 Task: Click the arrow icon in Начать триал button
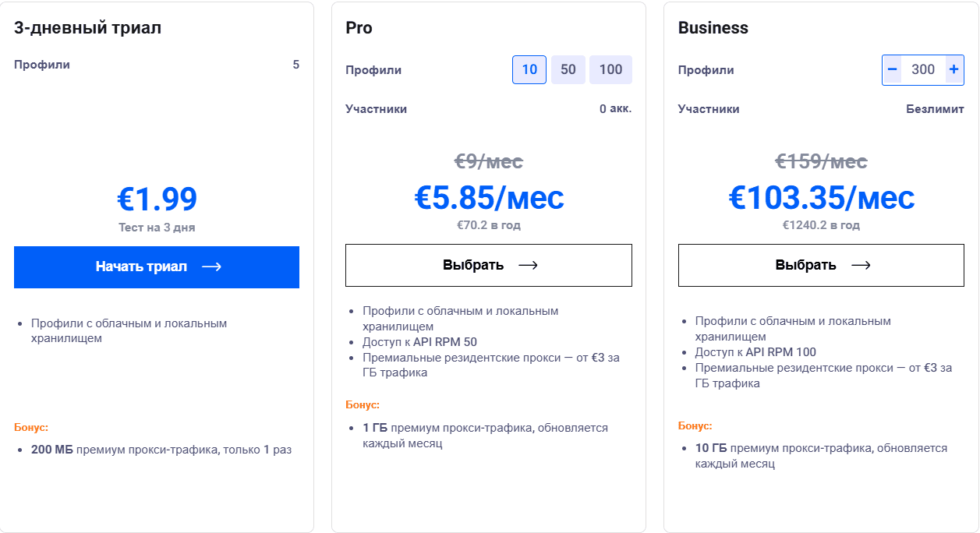211,266
